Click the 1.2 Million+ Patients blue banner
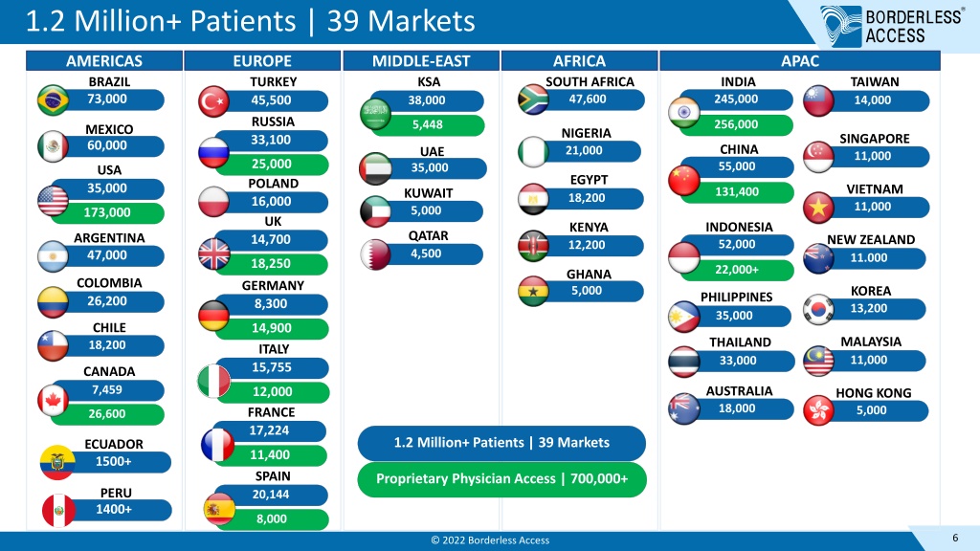Viewport: 980px width, 551px height. (501, 443)
